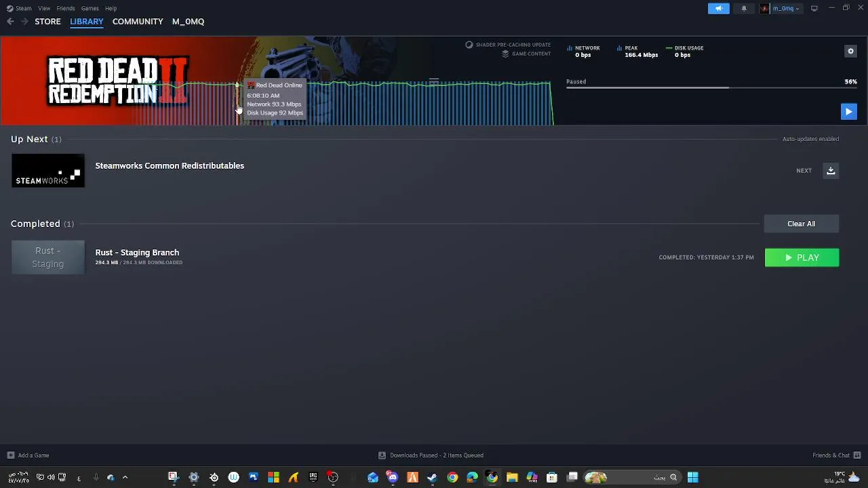Click the Peak 166.4 Mbps stat
868x488 pixels.
click(x=637, y=52)
